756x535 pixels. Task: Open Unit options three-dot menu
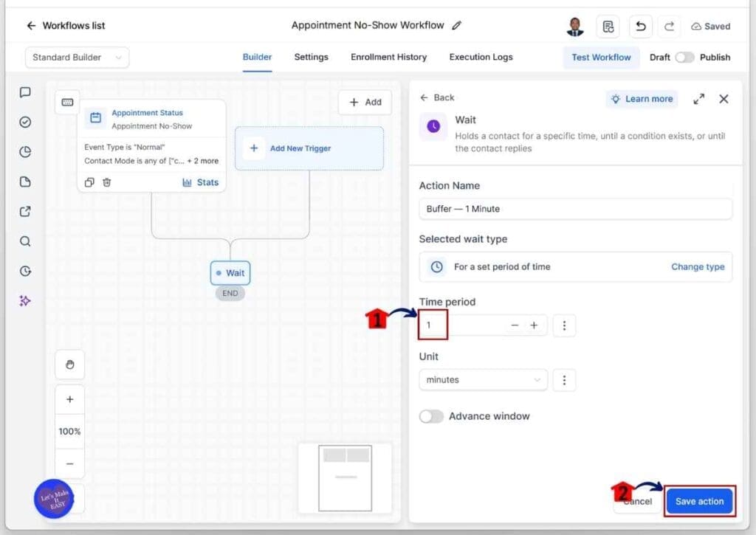(564, 380)
